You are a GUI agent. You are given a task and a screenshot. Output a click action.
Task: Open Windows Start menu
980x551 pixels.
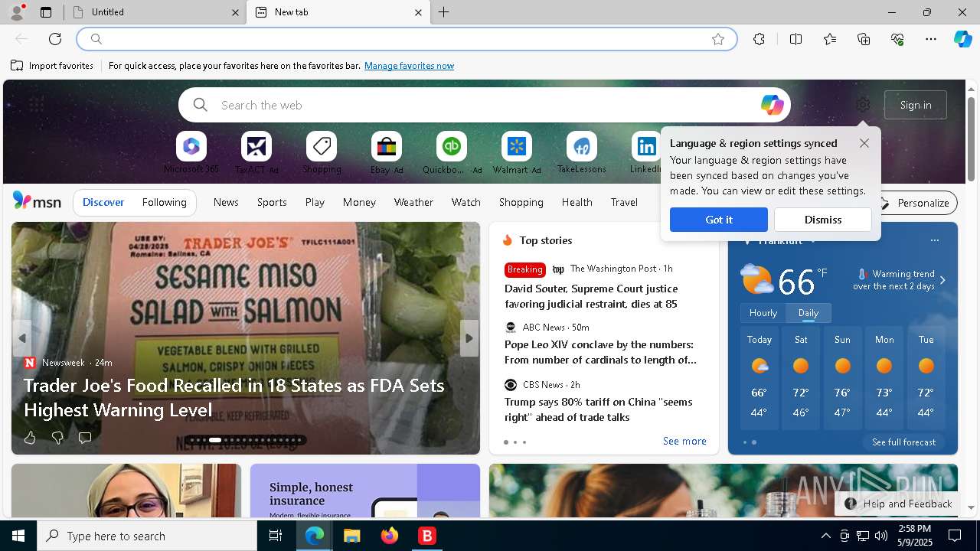[x=18, y=536]
